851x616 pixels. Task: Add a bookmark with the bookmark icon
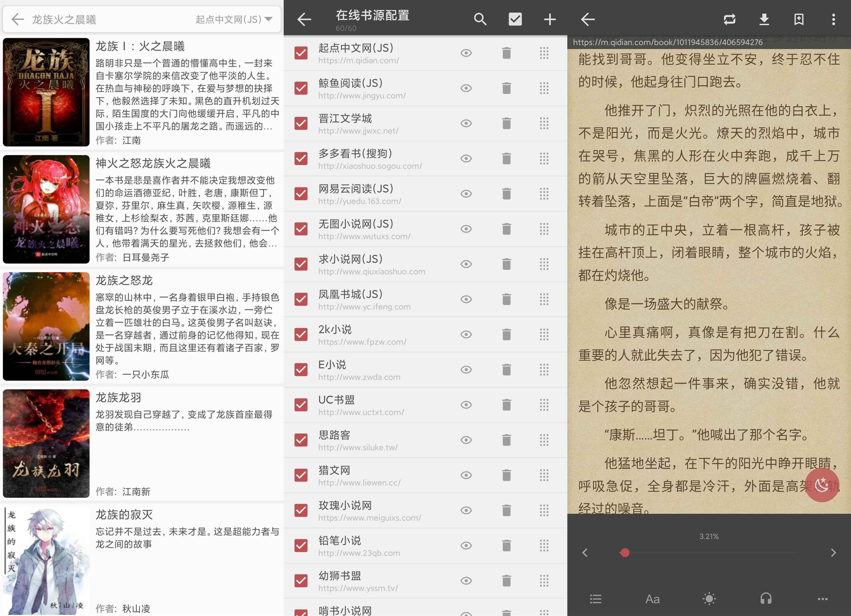point(799,19)
